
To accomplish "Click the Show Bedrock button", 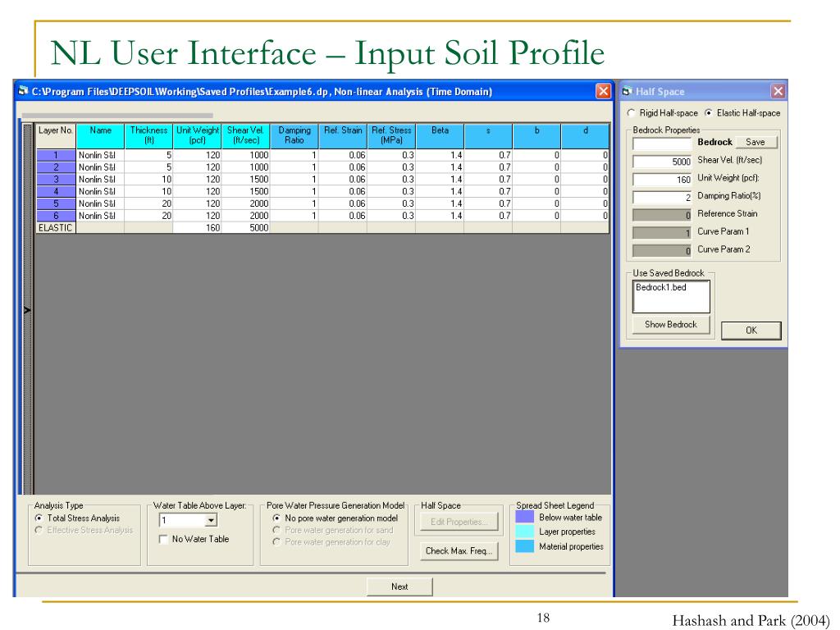I will click(670, 325).
